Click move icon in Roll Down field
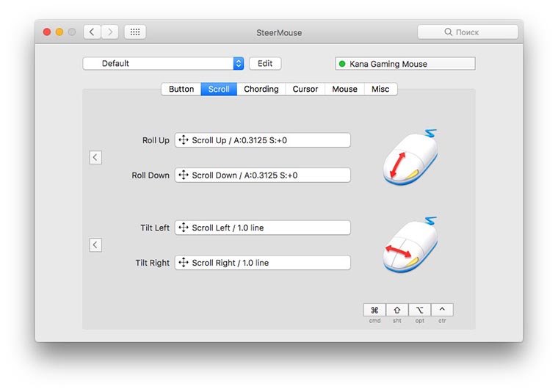The image size is (558, 392). pos(184,175)
